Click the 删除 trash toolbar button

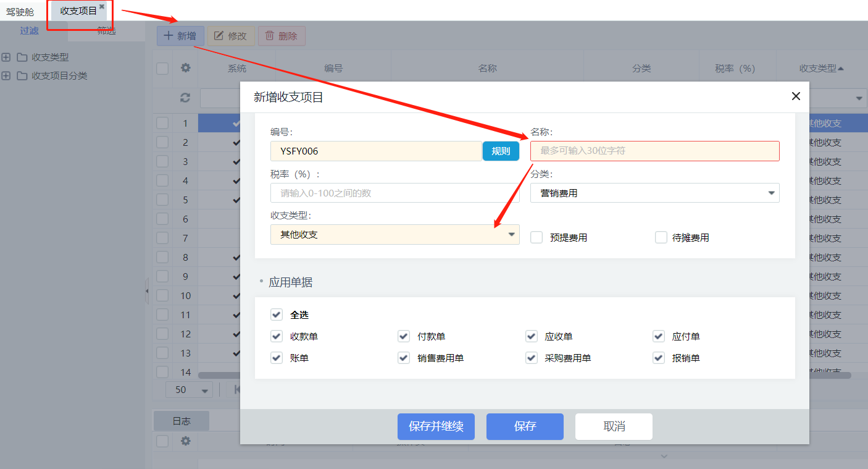(x=282, y=36)
